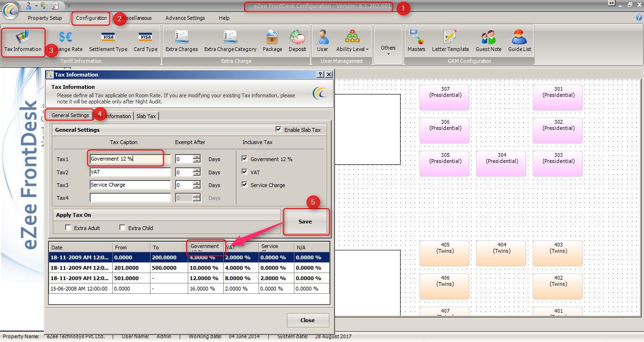Screen dimensions: 644x342
Task: Toggle Enable Slab Tax checkbox
Action: click(x=278, y=129)
